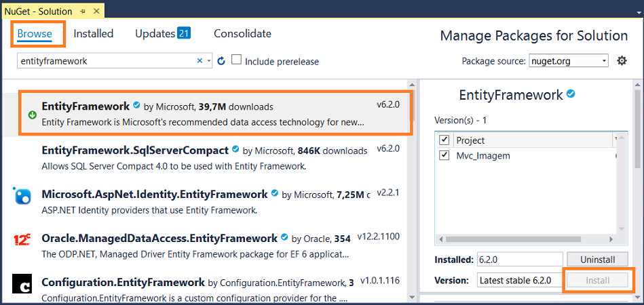
Task: Click the refresh icon beside search box
Action: click(221, 61)
